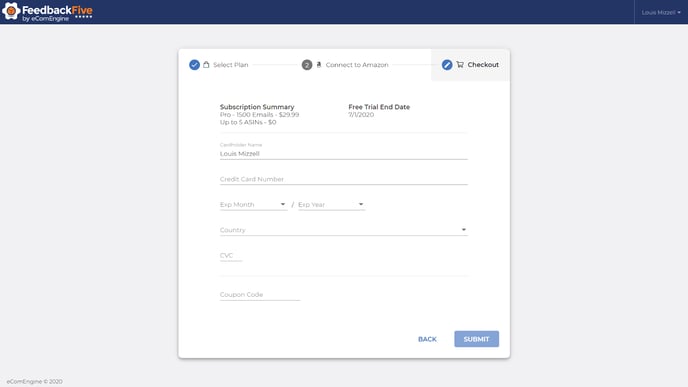Go to the Select Plan step
Screen dimensions: 688x387
click(219, 65)
